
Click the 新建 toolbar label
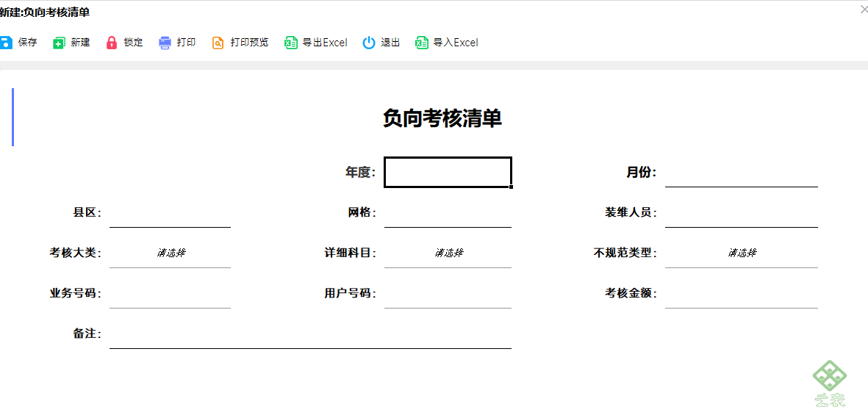click(x=80, y=43)
